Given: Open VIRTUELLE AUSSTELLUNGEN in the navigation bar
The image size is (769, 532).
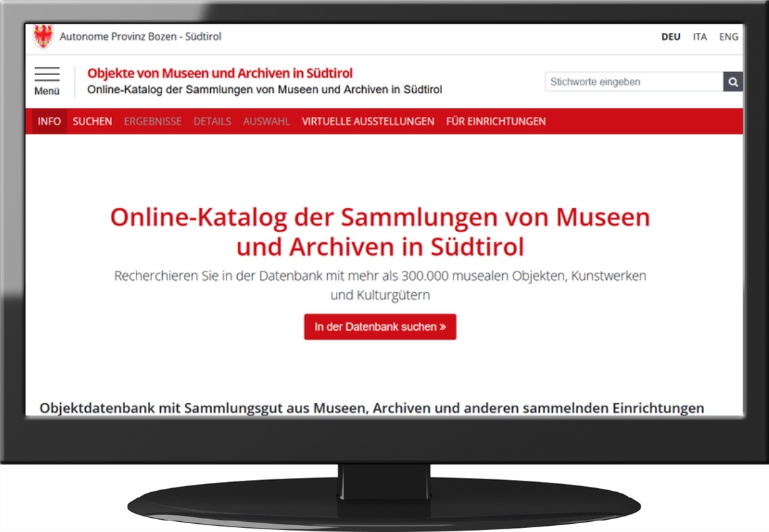Looking at the screenshot, I should pos(368,122).
